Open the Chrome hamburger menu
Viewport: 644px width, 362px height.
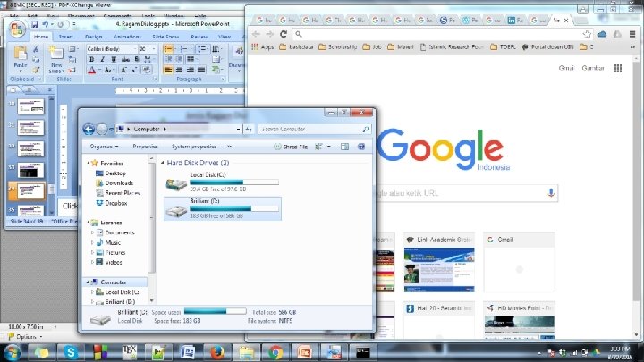632,34
